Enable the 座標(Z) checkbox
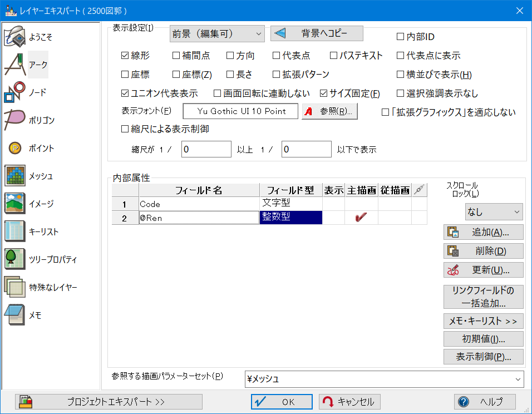Screen dimensions: 532x414 (x=176, y=75)
